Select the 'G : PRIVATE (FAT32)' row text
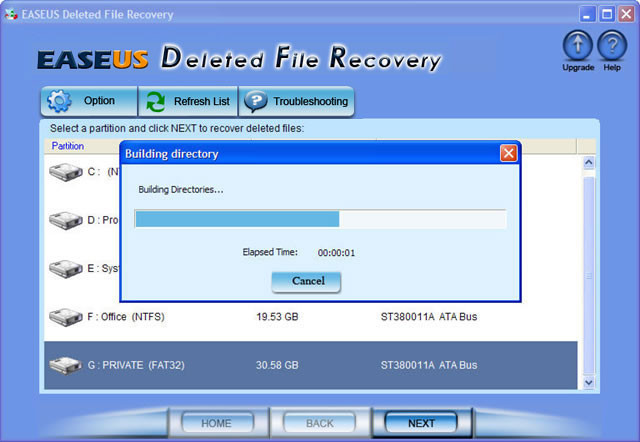Viewport: 640px width, 442px height. point(136,365)
